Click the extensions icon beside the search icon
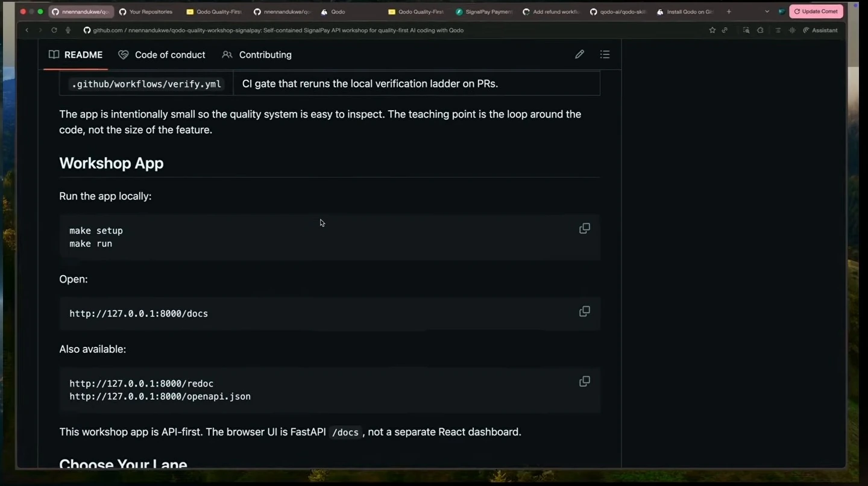 pos(760,30)
